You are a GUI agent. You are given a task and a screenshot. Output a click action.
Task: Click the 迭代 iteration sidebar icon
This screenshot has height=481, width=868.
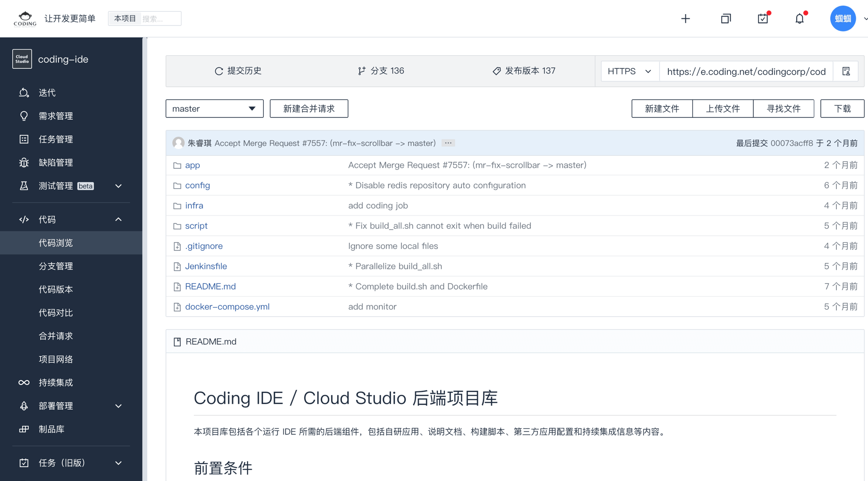click(24, 92)
